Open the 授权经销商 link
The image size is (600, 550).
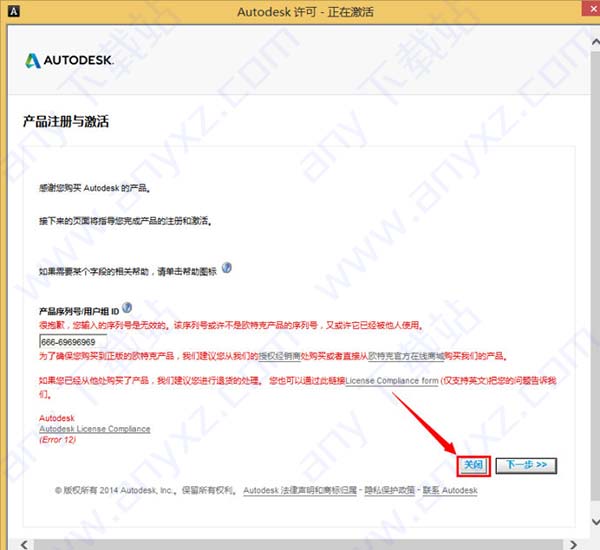(x=279, y=356)
